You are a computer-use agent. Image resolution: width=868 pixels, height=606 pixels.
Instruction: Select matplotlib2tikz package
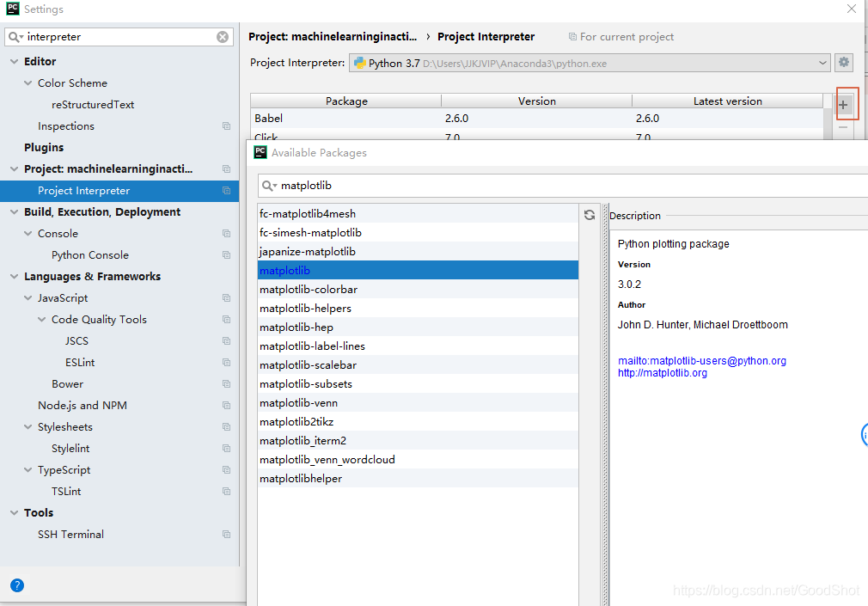tap(418, 421)
